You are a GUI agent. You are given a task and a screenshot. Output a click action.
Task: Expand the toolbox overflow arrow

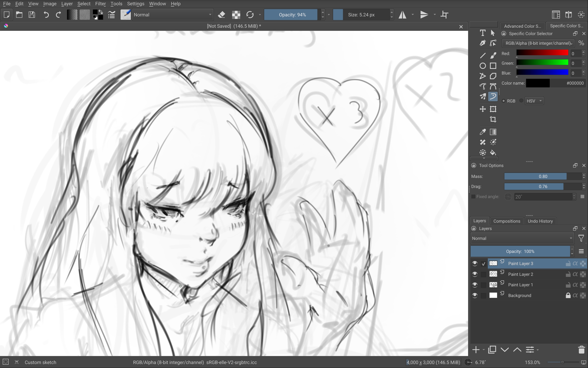click(x=484, y=158)
